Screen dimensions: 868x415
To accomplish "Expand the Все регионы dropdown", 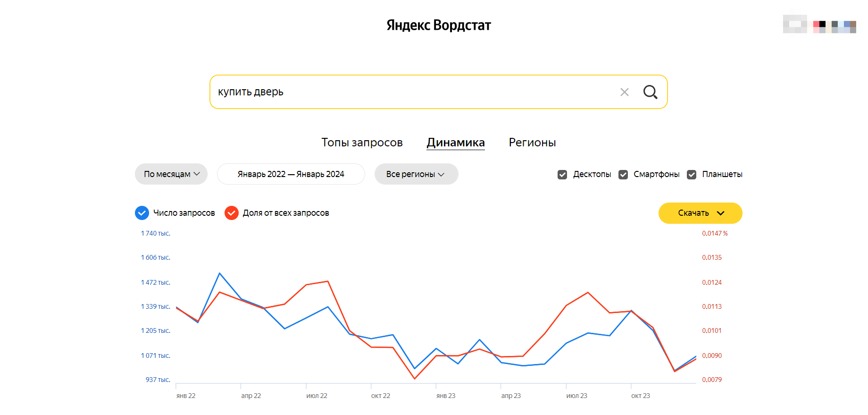I will click(x=416, y=174).
